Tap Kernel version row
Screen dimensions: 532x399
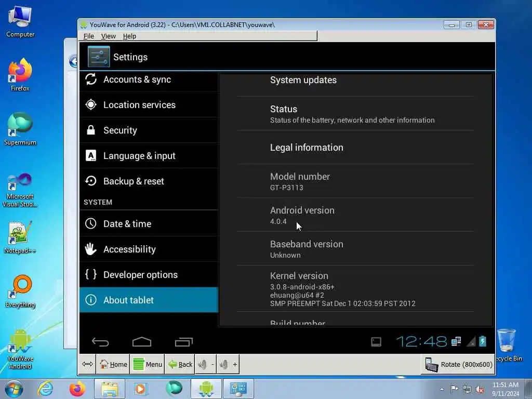355,289
